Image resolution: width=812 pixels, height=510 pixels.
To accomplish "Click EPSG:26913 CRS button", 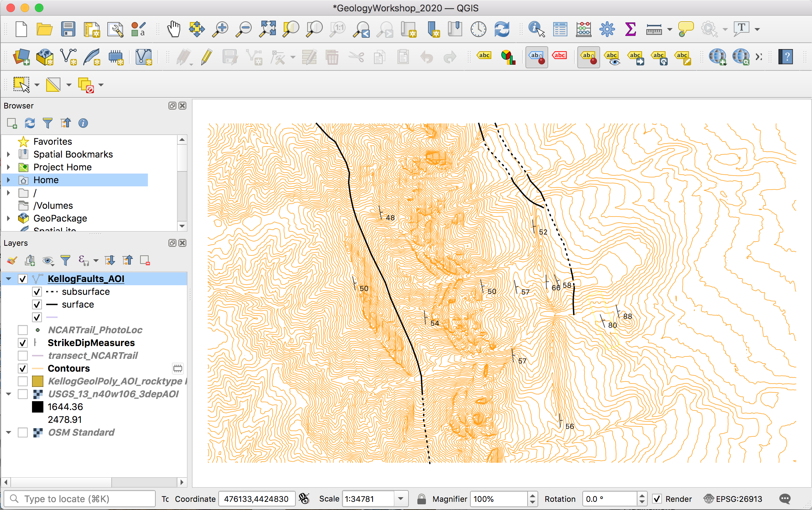I will coord(733,499).
